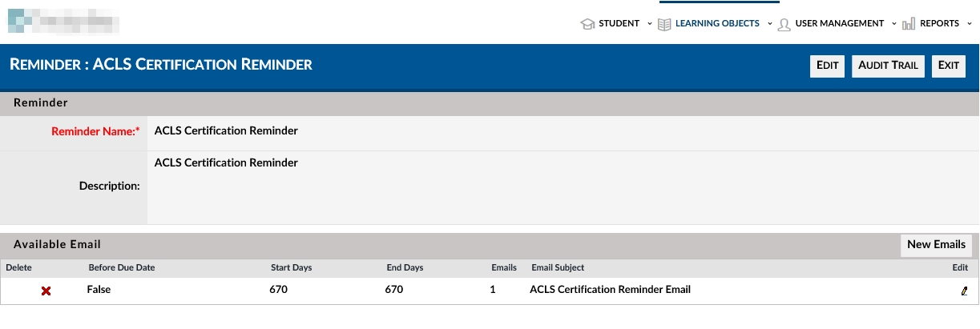Create New Emails for the reminder
The image size is (980, 329).
point(936,245)
